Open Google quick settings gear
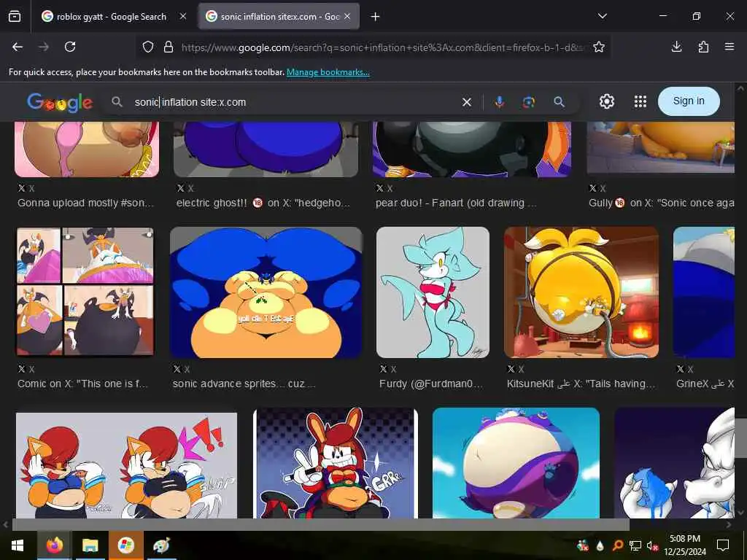This screenshot has width=747, height=560. coord(606,101)
